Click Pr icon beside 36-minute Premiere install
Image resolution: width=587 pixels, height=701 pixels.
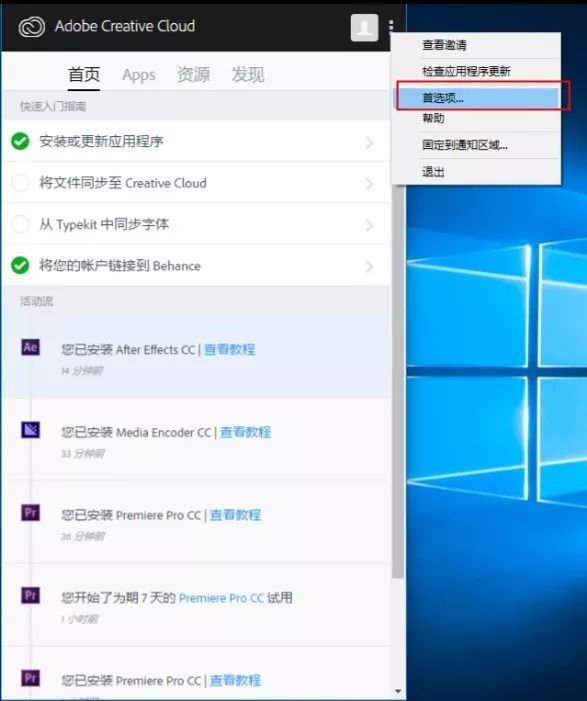click(x=30, y=512)
